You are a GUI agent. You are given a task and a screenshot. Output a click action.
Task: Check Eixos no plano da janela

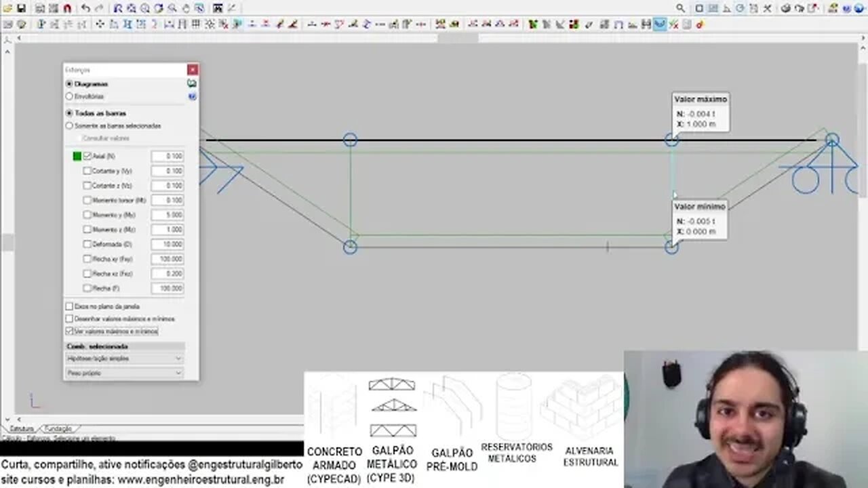point(69,306)
